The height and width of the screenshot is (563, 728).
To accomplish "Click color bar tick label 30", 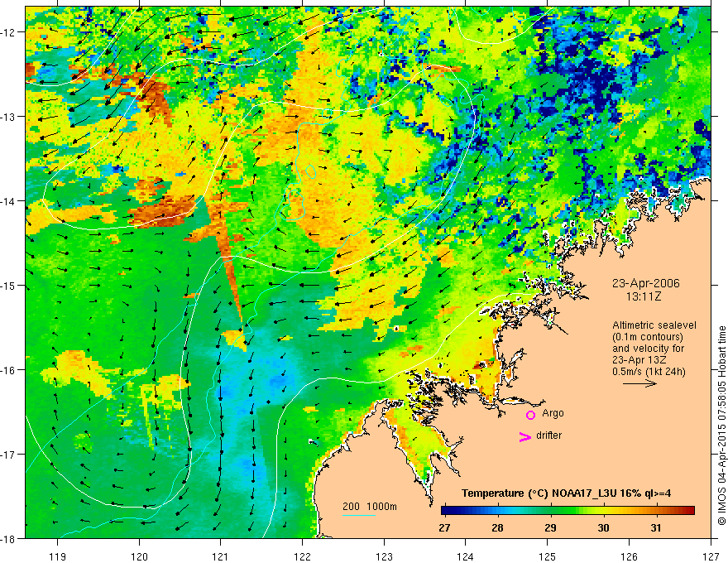I will [603, 528].
